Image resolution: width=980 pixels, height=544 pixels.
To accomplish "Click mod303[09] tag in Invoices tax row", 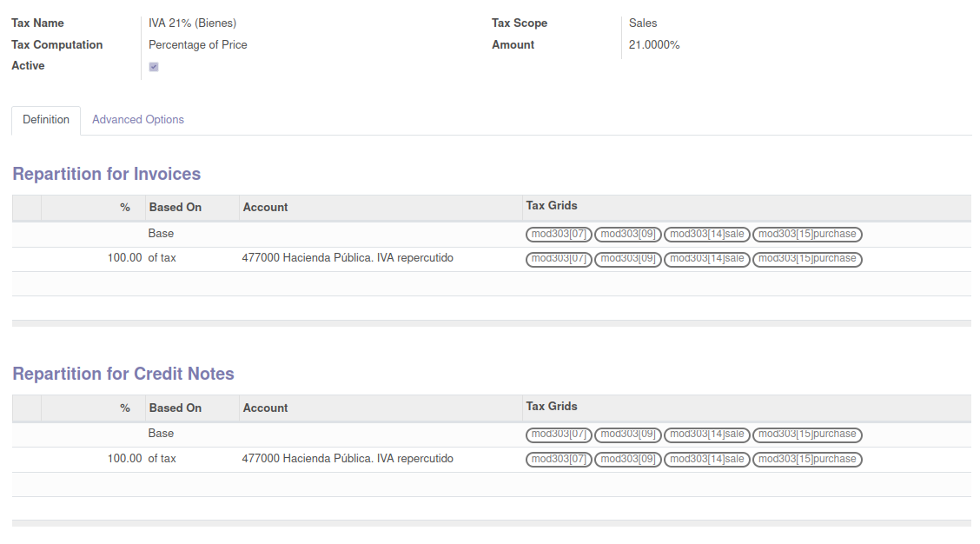I will pyautogui.click(x=628, y=259).
